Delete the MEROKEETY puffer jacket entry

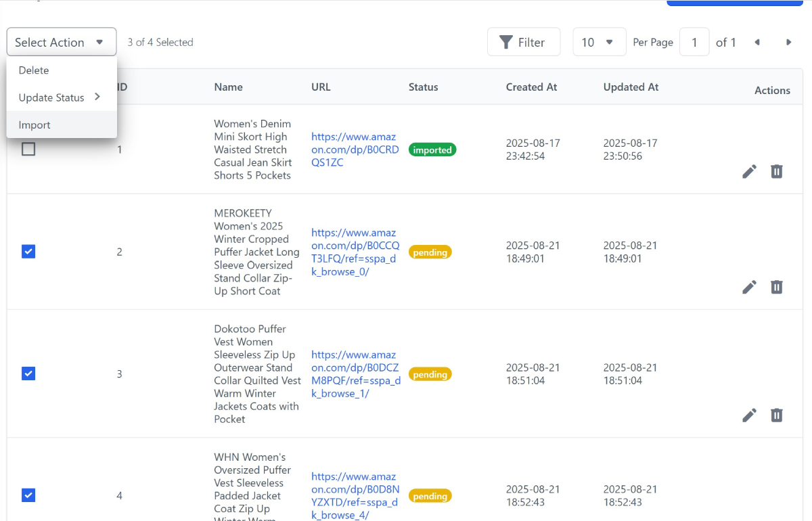777,287
